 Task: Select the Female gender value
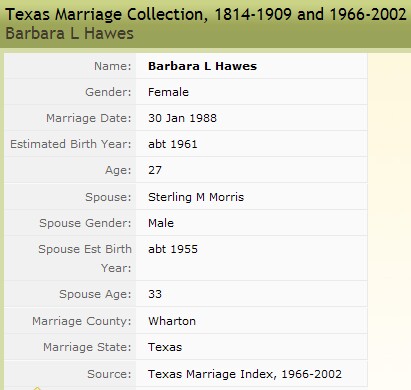click(168, 92)
